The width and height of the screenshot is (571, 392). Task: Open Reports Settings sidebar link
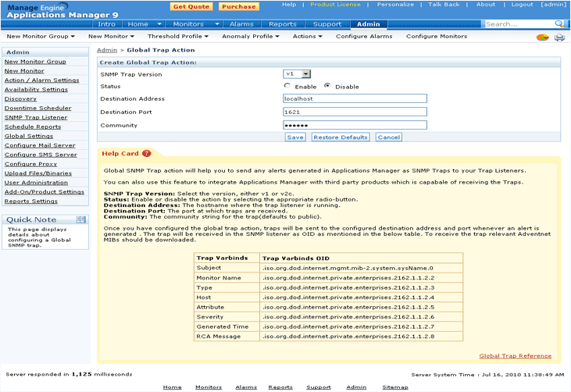(31, 201)
